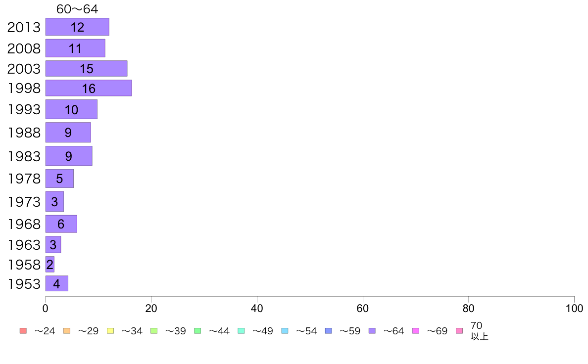Select the 2003 bar labeled 15
Screen dimensions: 588x364
86,69
